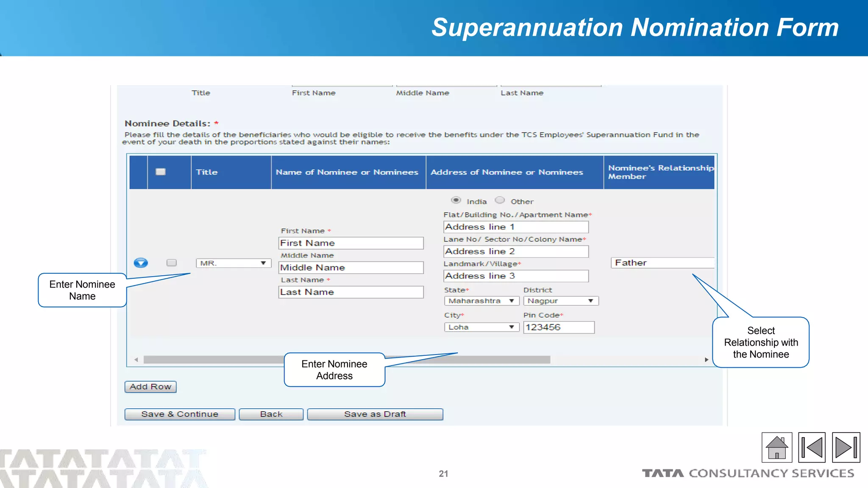Go to the next slide icon
The height and width of the screenshot is (488, 868).
coord(846,447)
